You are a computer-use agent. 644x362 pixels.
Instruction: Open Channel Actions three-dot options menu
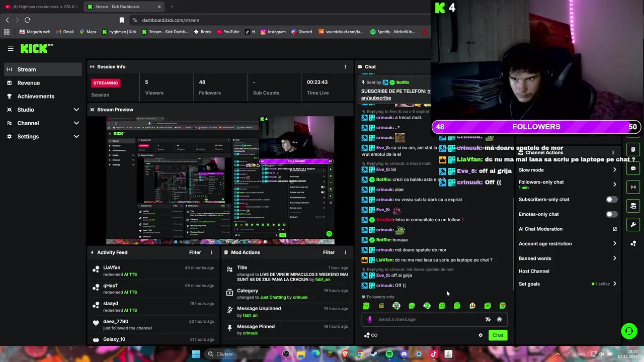[x=613, y=152]
